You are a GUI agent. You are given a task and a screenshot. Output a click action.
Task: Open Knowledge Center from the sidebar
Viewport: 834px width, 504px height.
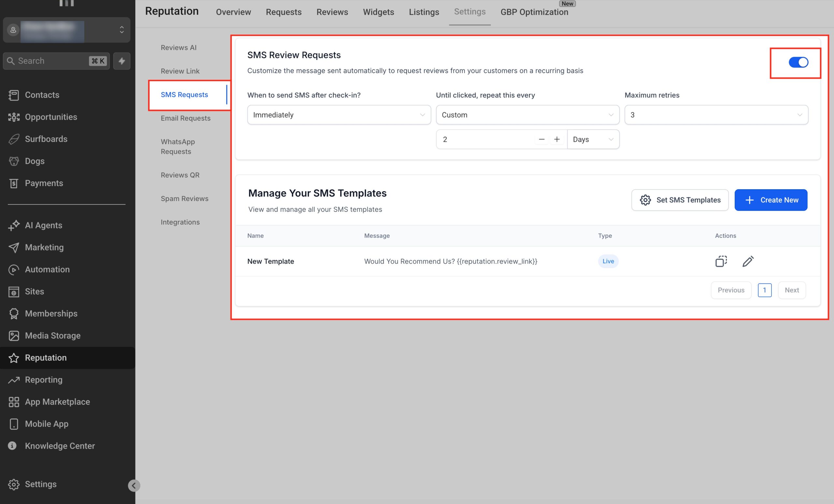[x=60, y=446]
